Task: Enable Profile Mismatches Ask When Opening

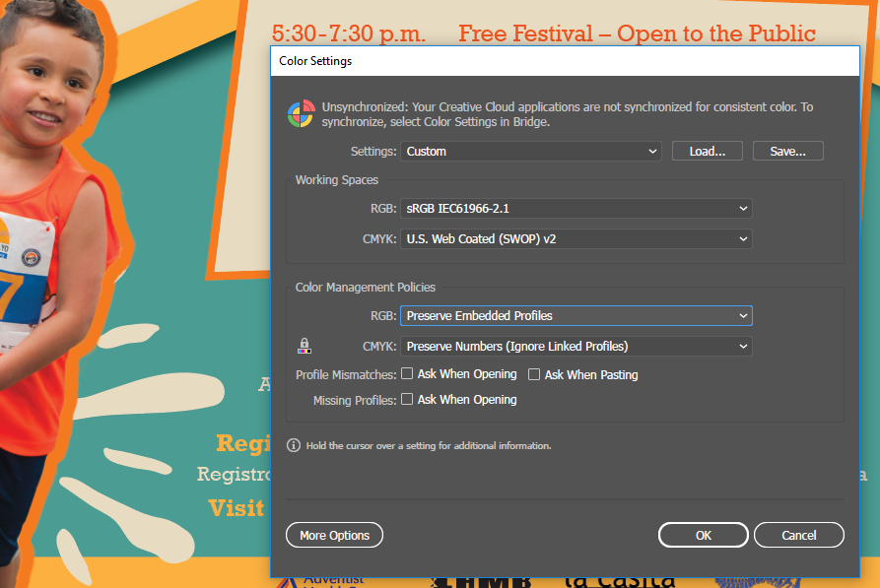Action: pyautogui.click(x=407, y=374)
